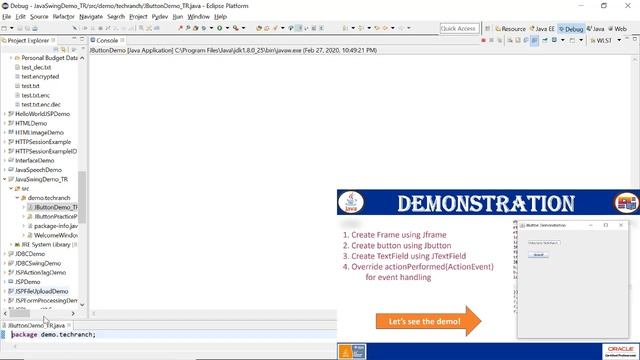Open the Open Console dropdown arrow

coord(581,40)
